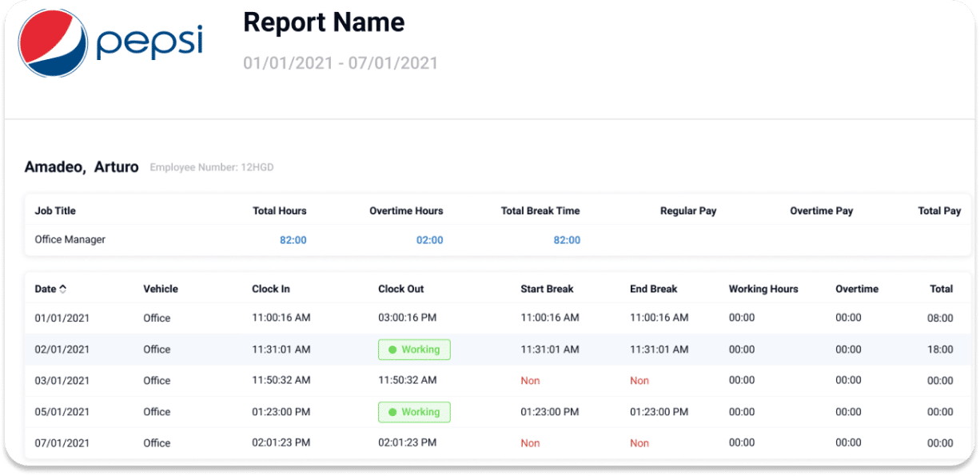
Task: Click Clock Out time 03:00:16 PM
Action: tap(408, 318)
